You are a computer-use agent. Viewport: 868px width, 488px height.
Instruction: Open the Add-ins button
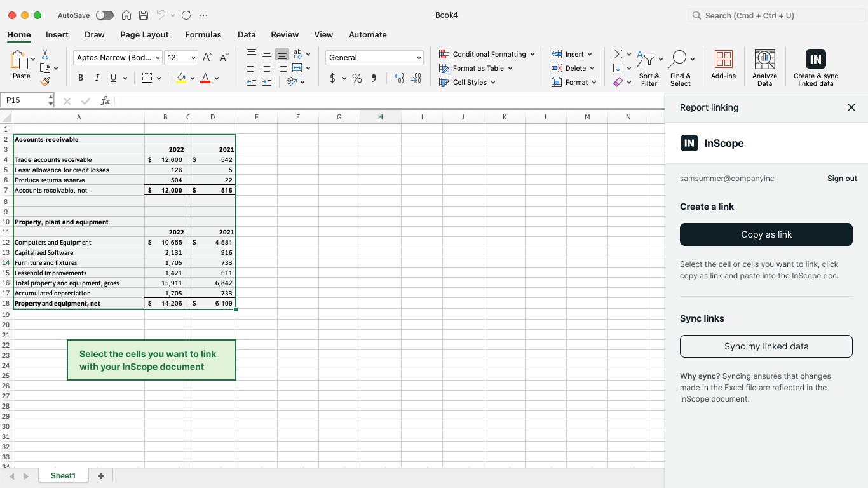[723, 65]
